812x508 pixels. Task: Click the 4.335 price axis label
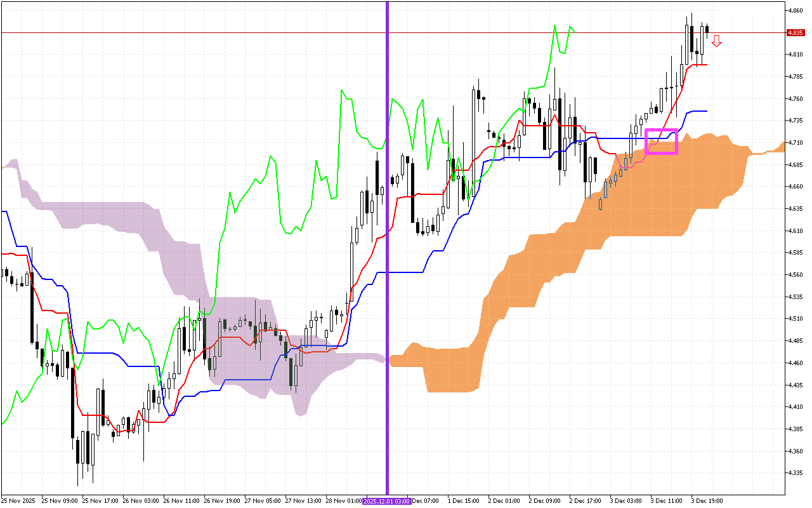tap(796, 473)
